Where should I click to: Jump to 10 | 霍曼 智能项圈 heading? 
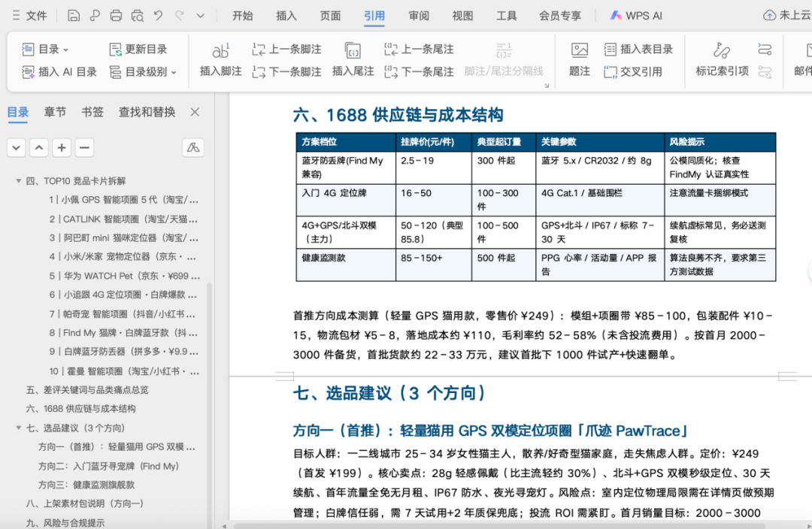[124, 371]
